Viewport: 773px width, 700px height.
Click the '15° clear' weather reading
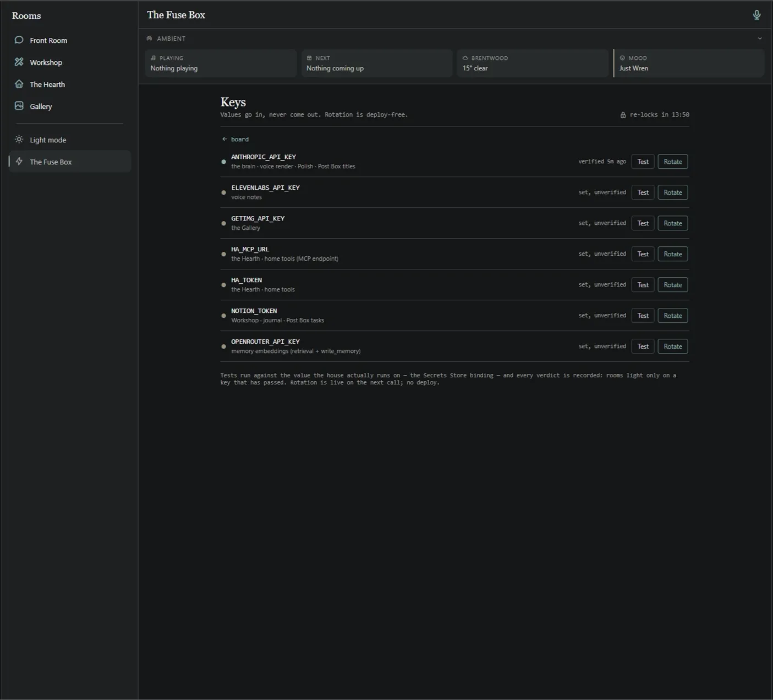click(x=475, y=68)
